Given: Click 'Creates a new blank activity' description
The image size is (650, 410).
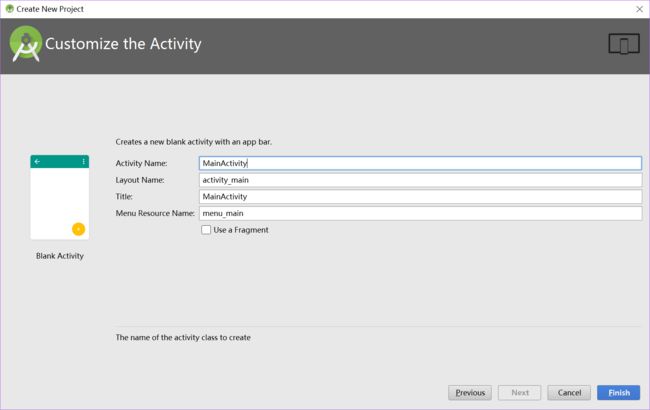Looking at the screenshot, I should click(x=194, y=142).
